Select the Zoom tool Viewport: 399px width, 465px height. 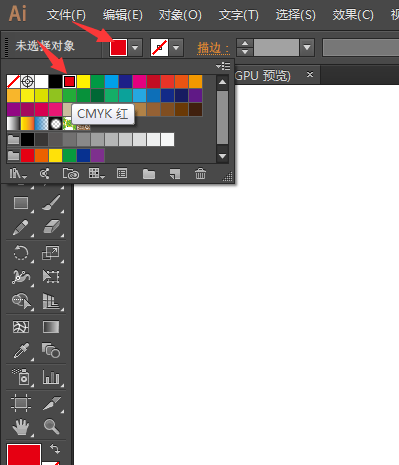pyautogui.click(x=51, y=426)
